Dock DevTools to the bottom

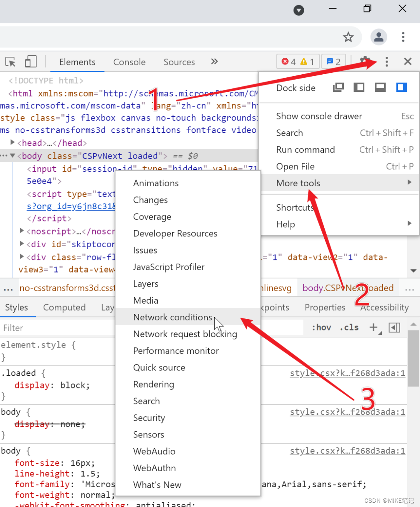380,87
